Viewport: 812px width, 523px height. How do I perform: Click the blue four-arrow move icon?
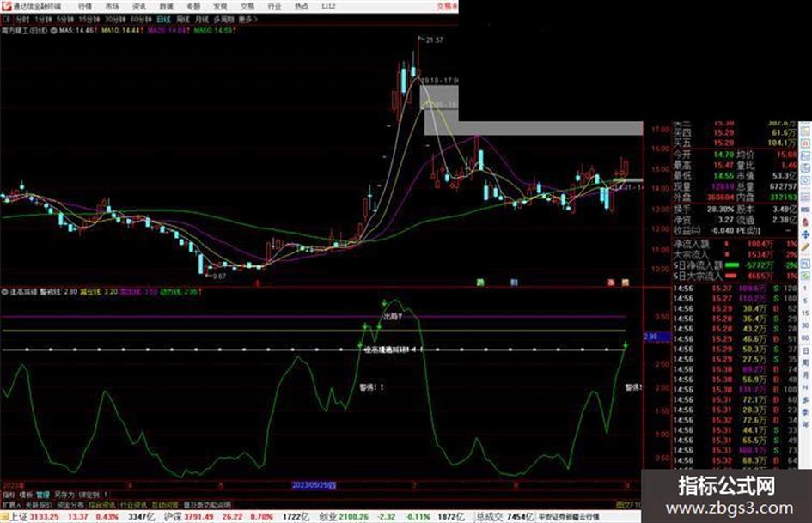(806, 235)
